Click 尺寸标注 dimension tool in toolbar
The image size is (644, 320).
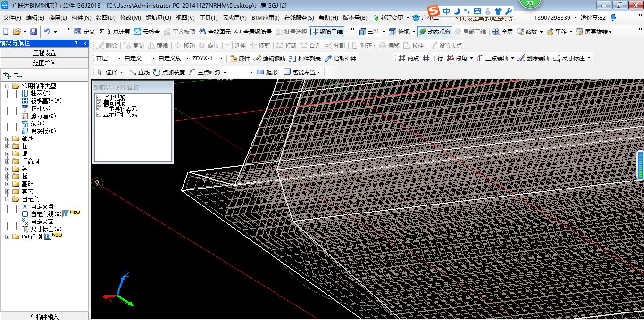tap(569, 58)
